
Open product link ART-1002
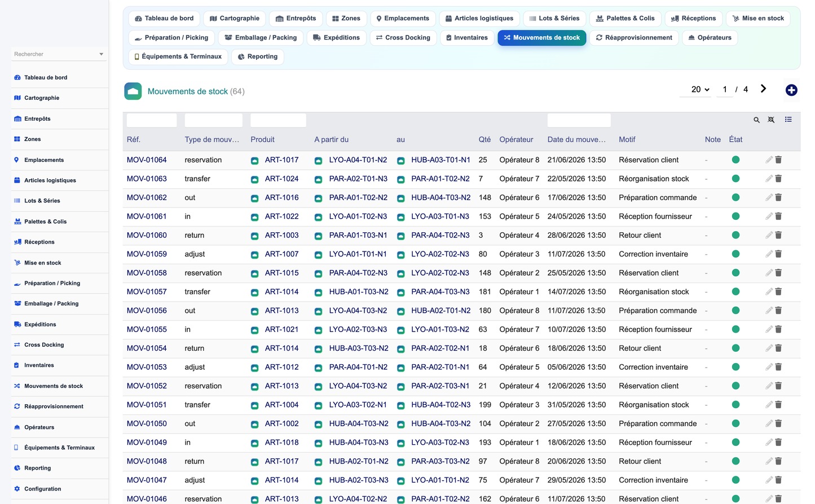pyautogui.click(x=281, y=424)
